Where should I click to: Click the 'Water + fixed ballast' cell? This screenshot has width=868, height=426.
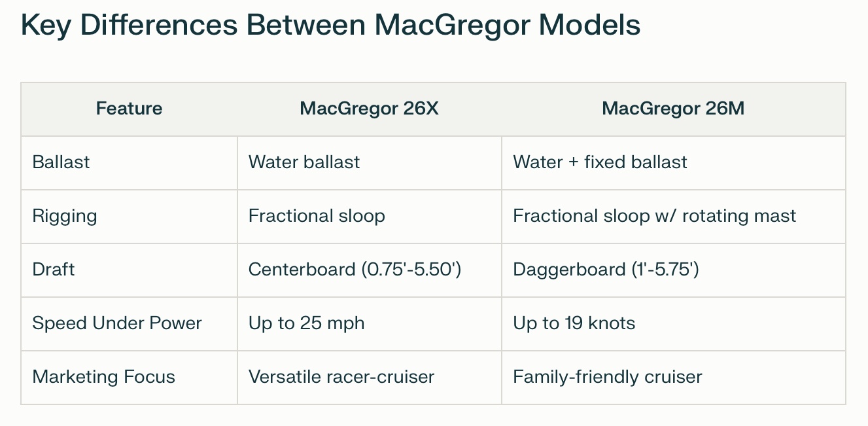click(x=600, y=162)
